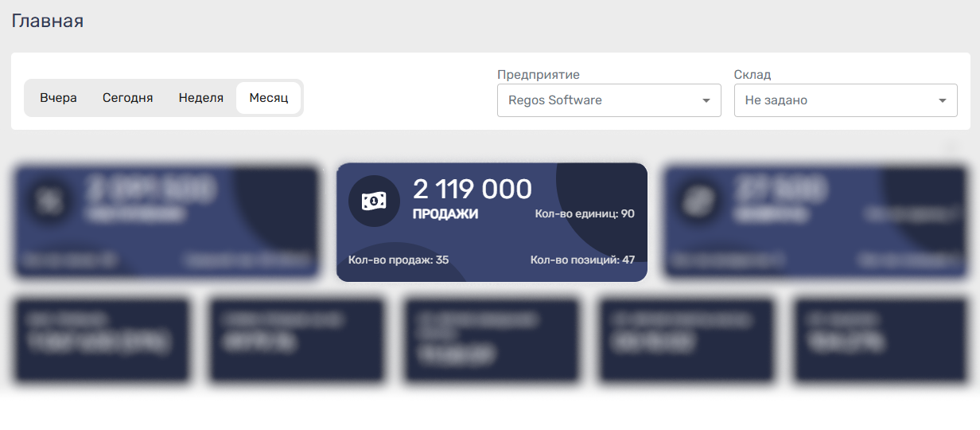Select the Сегодня period tab
980x430 pixels.
coord(127,98)
